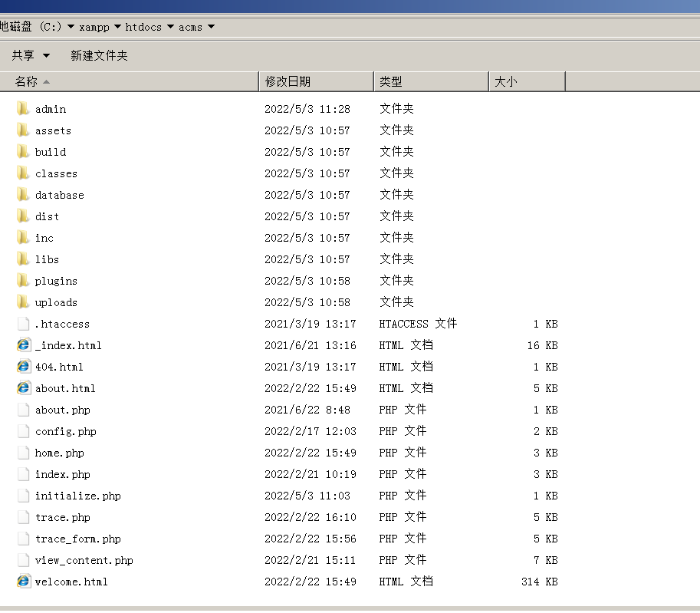This screenshot has width=700, height=613.
Task: Click the index.php file icon
Action: click(23, 473)
